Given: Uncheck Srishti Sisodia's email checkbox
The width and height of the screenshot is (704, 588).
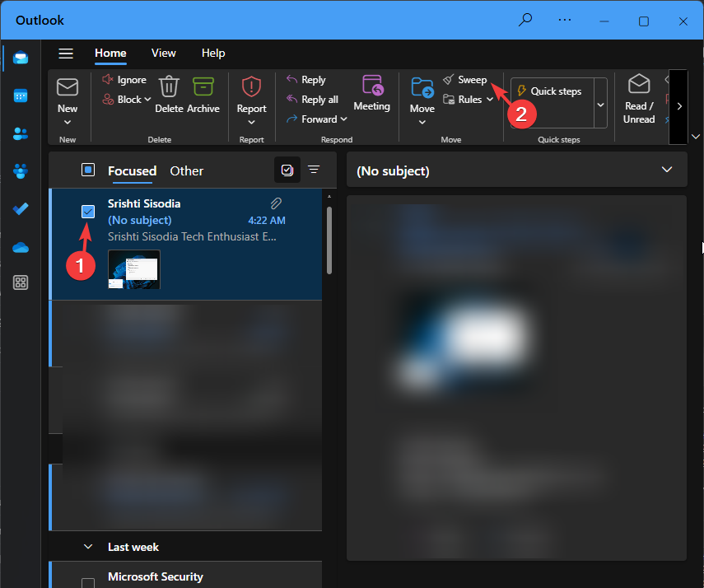Looking at the screenshot, I should (87, 212).
